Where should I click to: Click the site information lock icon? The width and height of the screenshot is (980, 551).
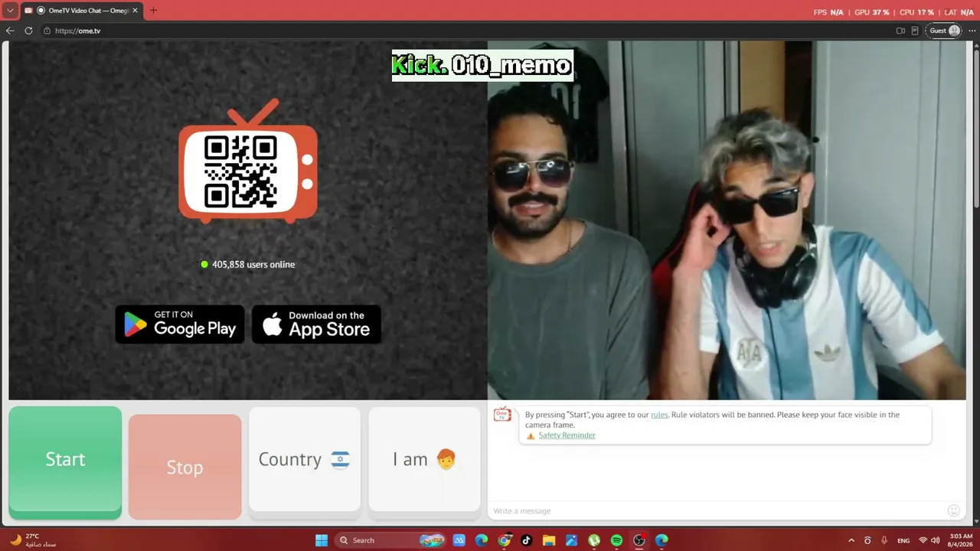coord(47,31)
